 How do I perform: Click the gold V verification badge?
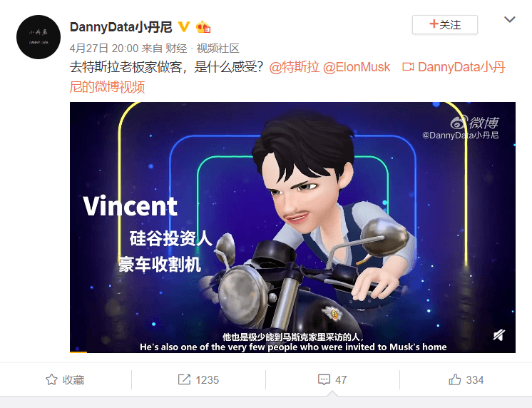[184, 27]
